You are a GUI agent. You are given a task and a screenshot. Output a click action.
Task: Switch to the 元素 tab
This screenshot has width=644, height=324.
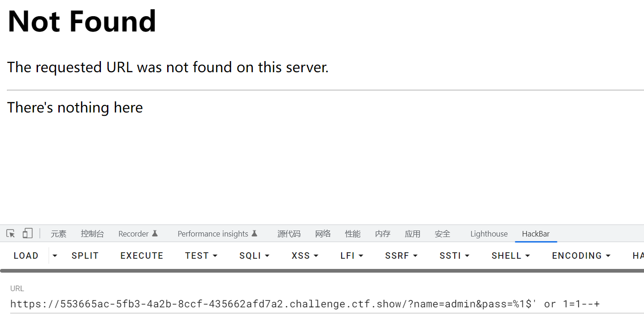(58, 234)
